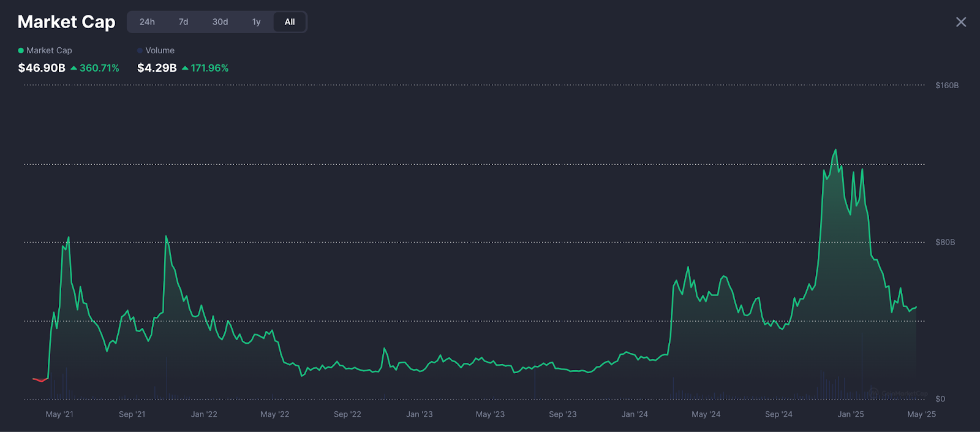Choose the 30d range option
Image resolution: width=980 pixels, height=432 pixels.
(x=220, y=22)
